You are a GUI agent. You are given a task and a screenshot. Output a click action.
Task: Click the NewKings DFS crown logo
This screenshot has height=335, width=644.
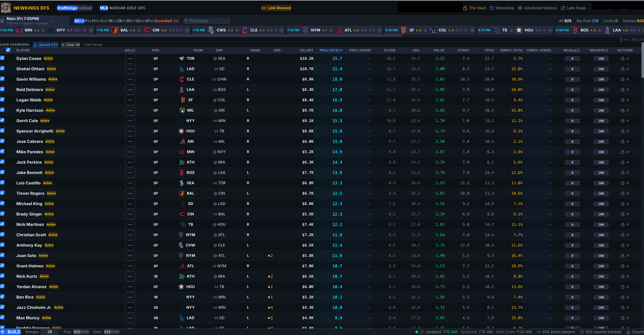[x=6, y=8]
